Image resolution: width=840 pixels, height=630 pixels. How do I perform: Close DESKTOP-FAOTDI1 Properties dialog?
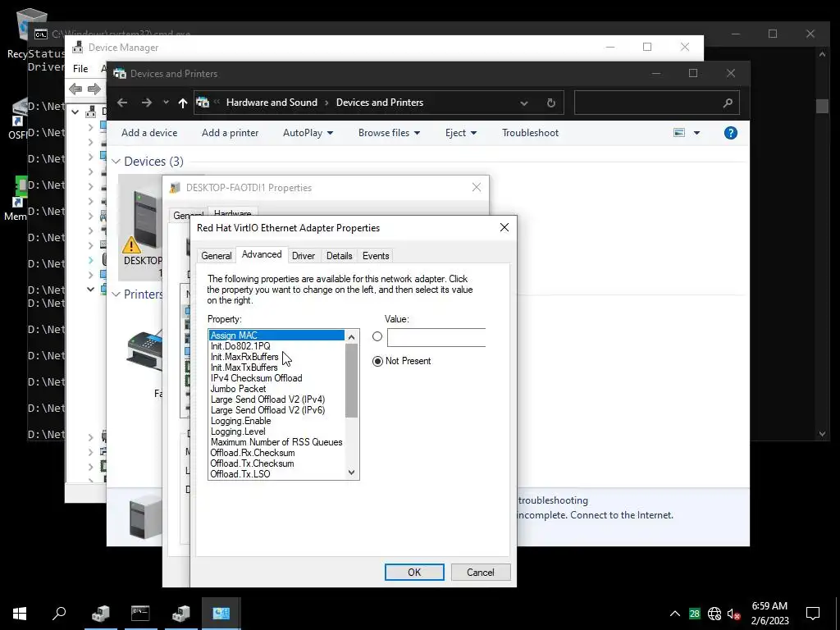click(x=477, y=188)
